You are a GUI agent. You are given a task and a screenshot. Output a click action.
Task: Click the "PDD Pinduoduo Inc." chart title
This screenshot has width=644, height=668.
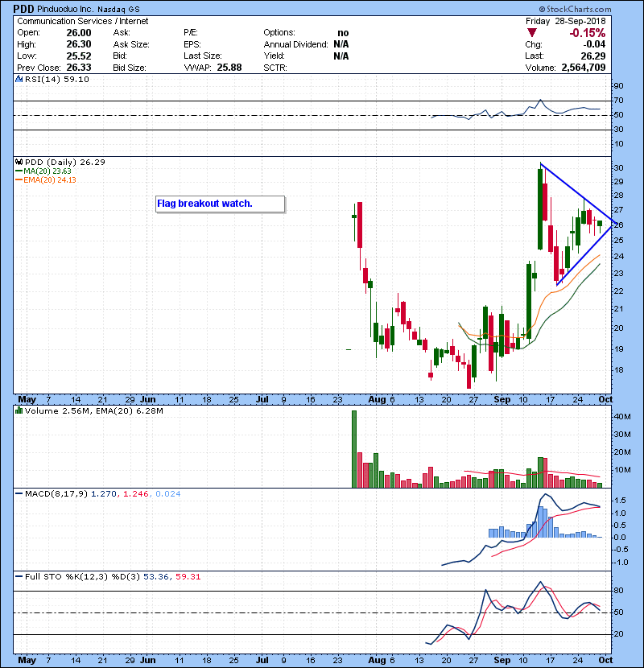(53, 9)
